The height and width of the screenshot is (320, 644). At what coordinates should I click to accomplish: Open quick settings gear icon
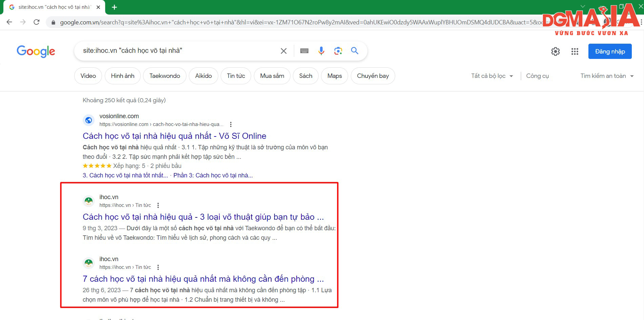[x=556, y=51]
